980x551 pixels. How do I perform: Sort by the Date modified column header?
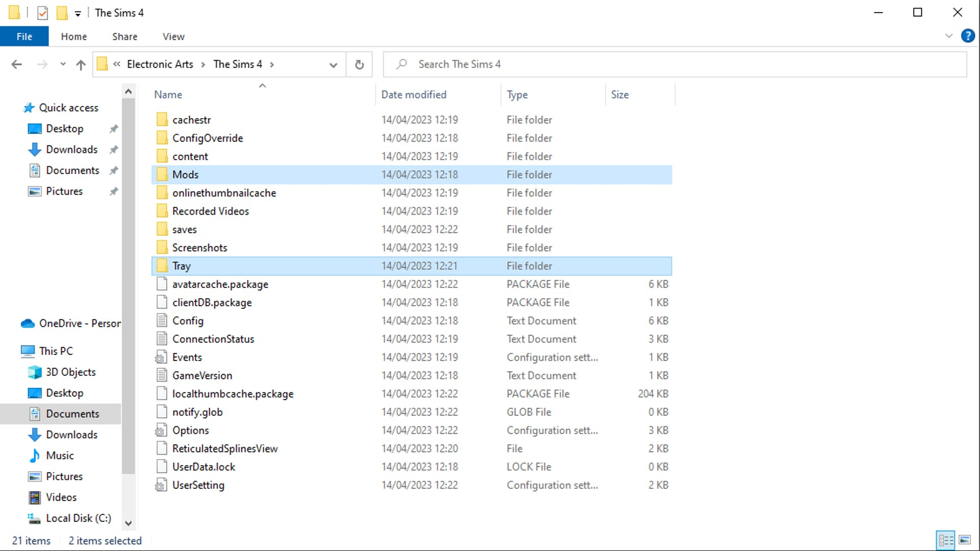point(439,94)
